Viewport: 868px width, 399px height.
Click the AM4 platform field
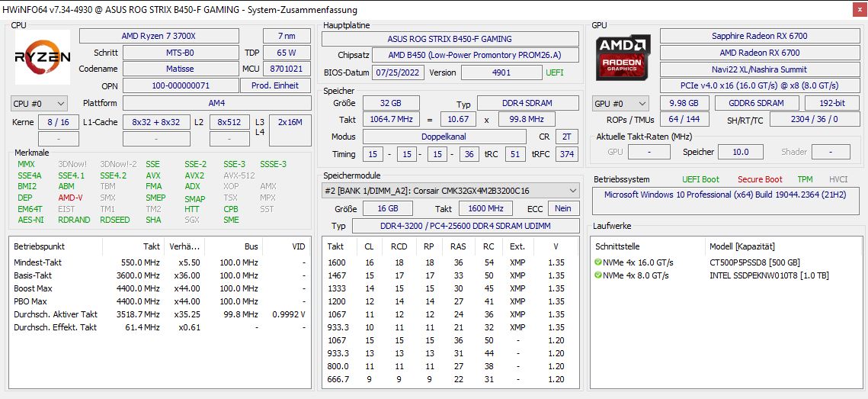pyautogui.click(x=217, y=103)
